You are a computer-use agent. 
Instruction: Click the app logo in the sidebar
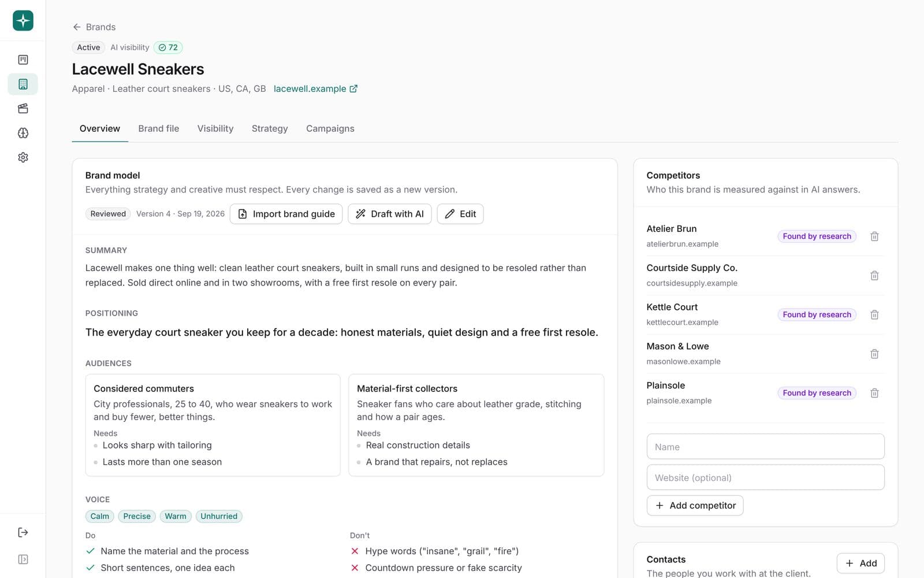pos(23,20)
